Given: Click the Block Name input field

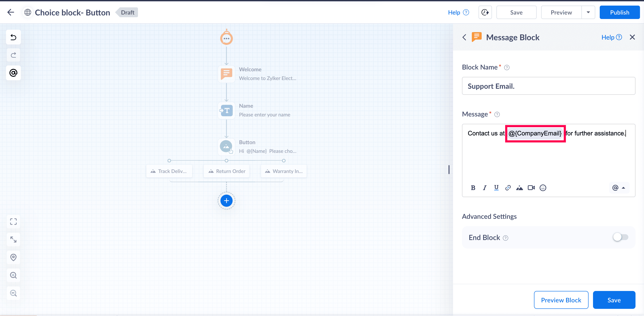Looking at the screenshot, I should [548, 86].
